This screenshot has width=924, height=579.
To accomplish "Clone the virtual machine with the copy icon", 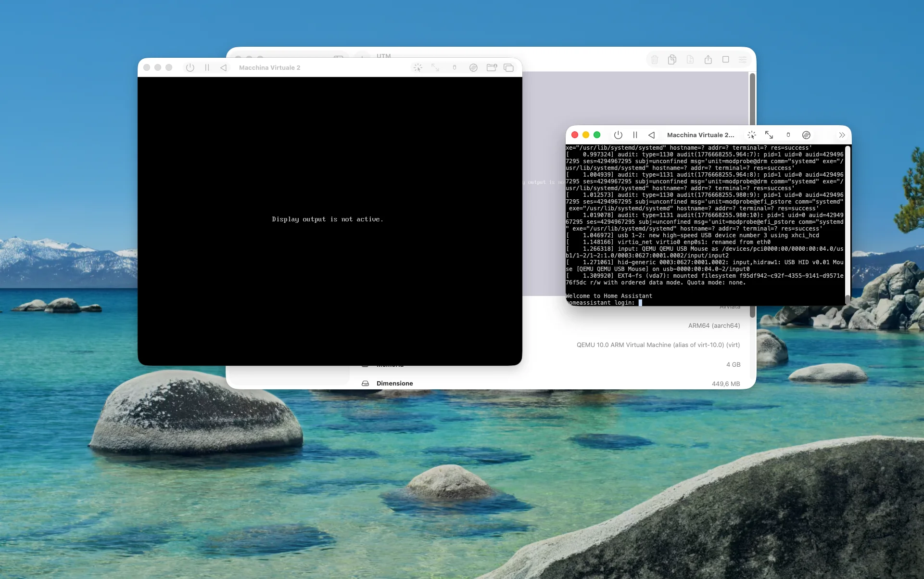I will click(672, 59).
